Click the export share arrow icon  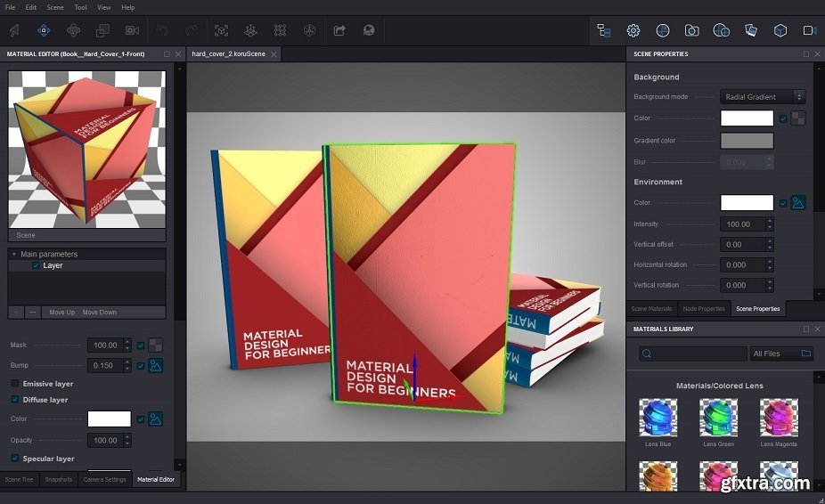pos(339,30)
